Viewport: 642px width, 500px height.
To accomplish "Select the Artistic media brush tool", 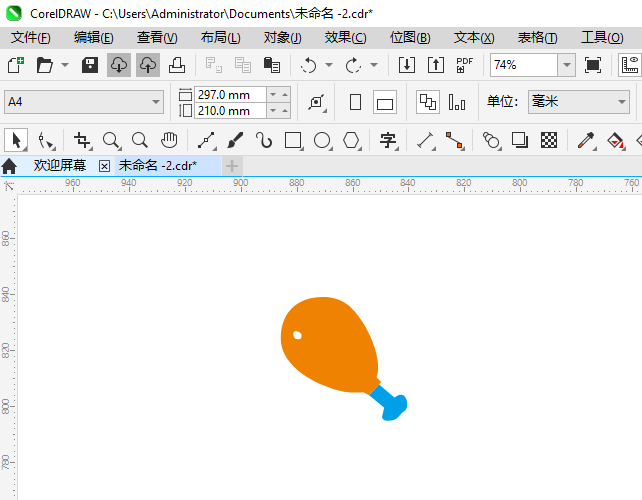I will click(x=235, y=140).
